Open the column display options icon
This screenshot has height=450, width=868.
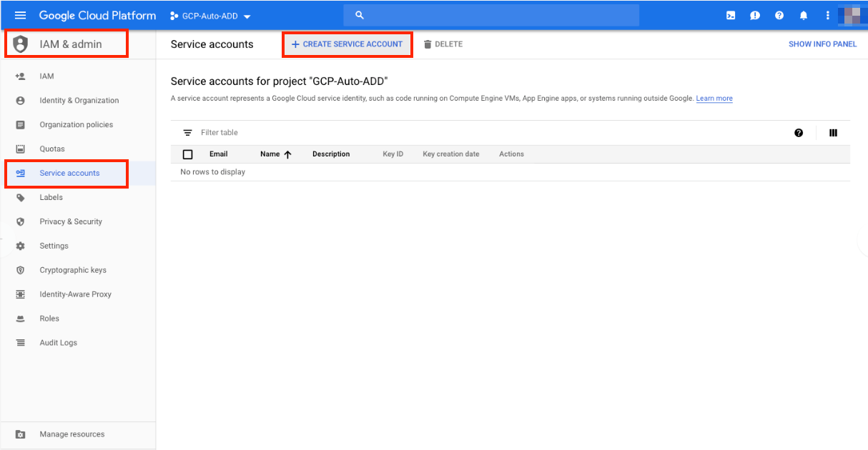pos(833,133)
